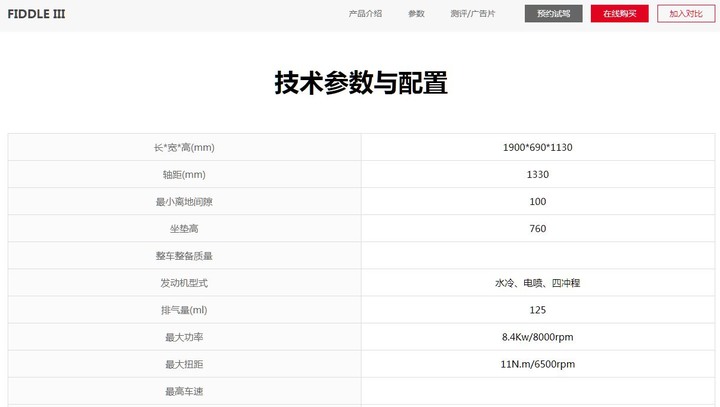Viewport: 720px width, 407px height.
Task: Select the value 8.4Kw/8000rpm
Action: pos(538,337)
